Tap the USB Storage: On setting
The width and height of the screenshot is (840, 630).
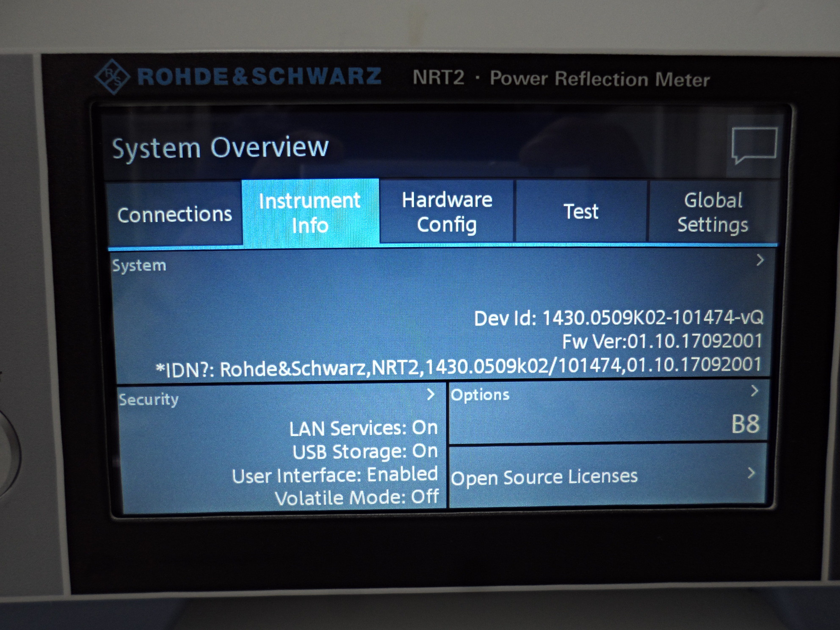(365, 451)
